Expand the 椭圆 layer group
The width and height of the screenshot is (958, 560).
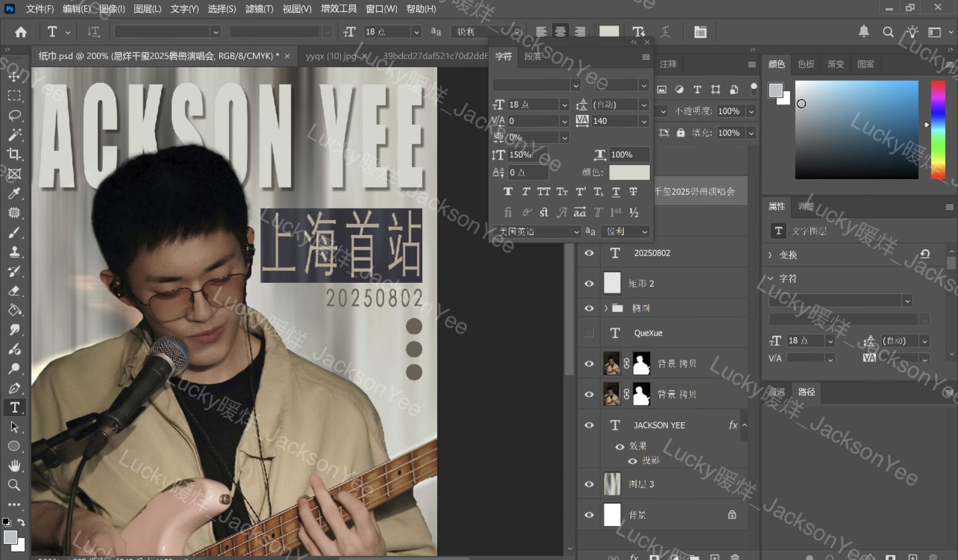click(606, 308)
